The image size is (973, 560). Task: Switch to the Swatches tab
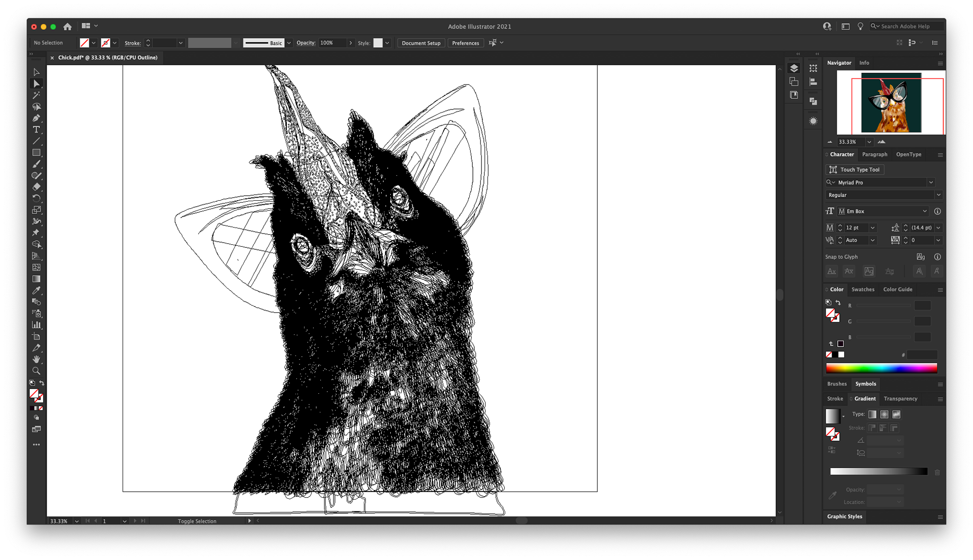pos(863,289)
